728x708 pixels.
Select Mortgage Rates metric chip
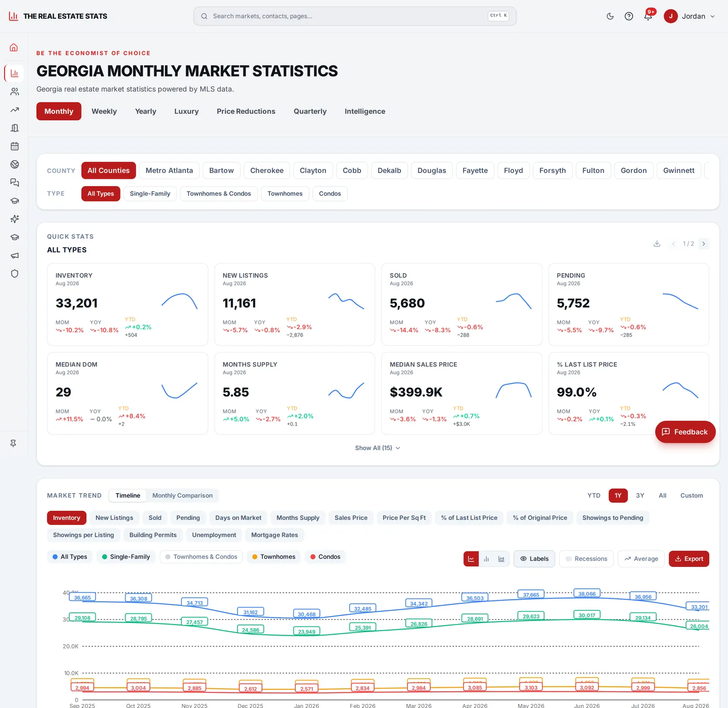275,535
